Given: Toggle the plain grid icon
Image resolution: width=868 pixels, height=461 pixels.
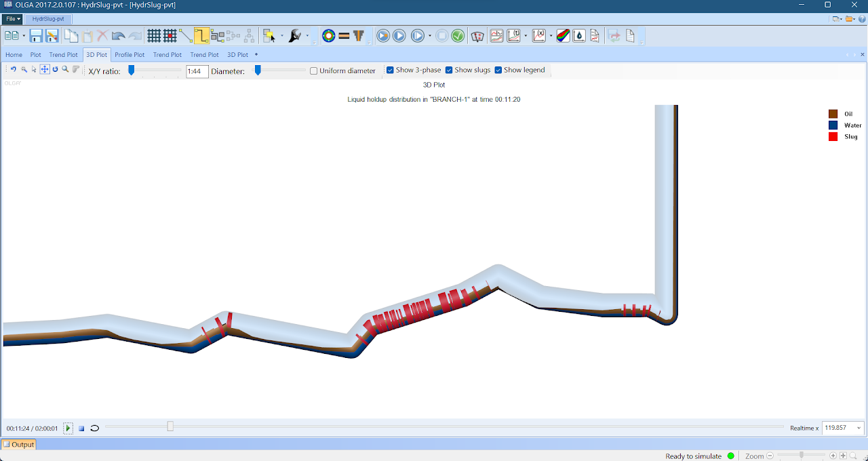Looking at the screenshot, I should 154,36.
